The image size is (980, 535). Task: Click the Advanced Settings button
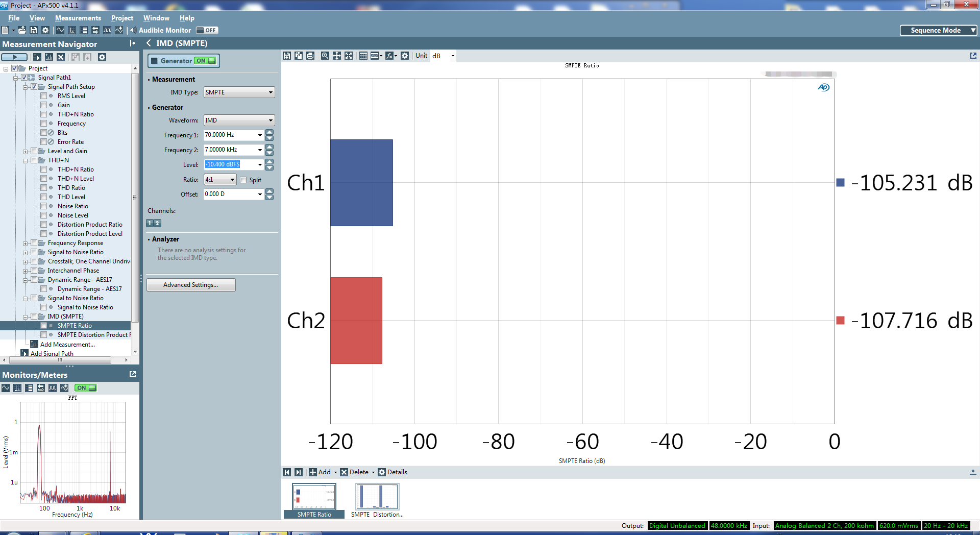pyautogui.click(x=191, y=285)
